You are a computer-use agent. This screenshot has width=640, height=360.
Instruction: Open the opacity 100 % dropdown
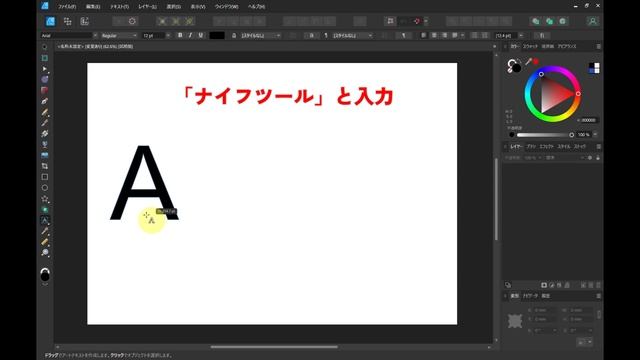pos(595,135)
